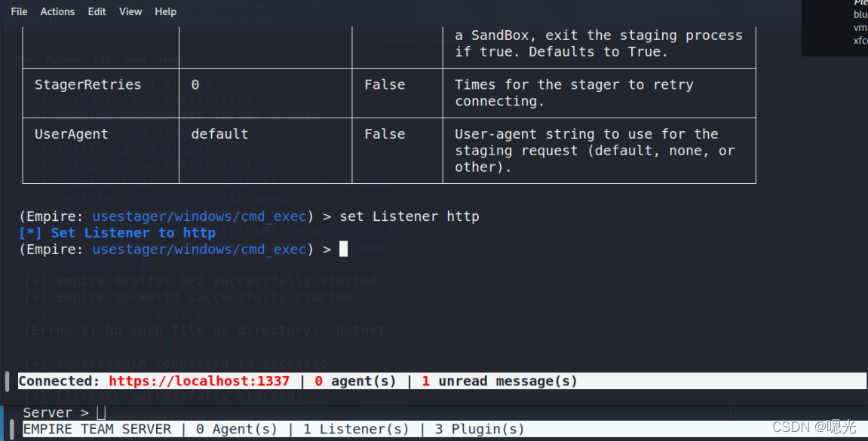Open the Help menu
This screenshot has width=868, height=441.
165,11
